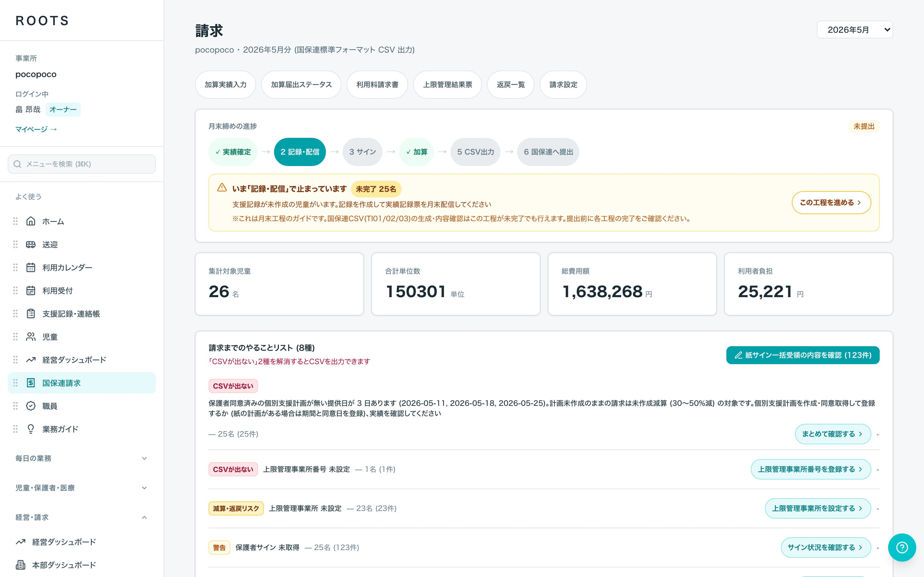Select the 3 サイン progress step
Screen dimensions: 924x577
point(362,152)
